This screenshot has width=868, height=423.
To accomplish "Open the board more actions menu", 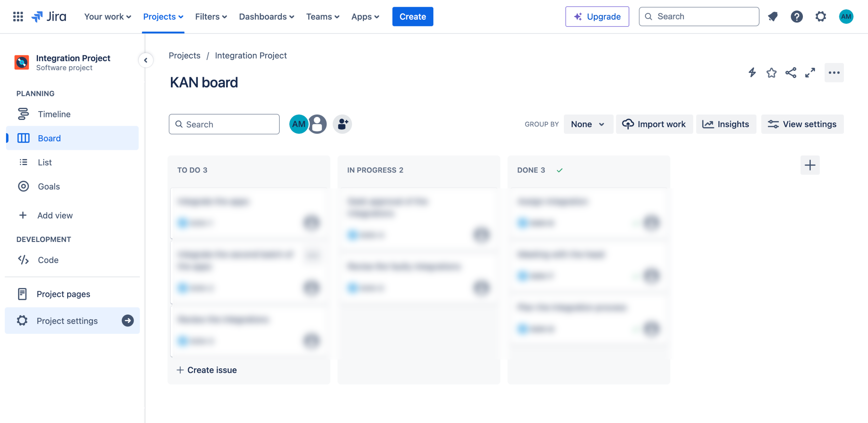I will (x=834, y=73).
